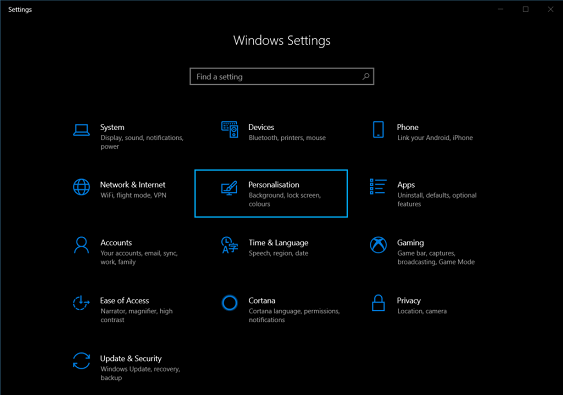Click 'Link your Android, iPhone' text
563x395 pixels.
[x=435, y=138]
